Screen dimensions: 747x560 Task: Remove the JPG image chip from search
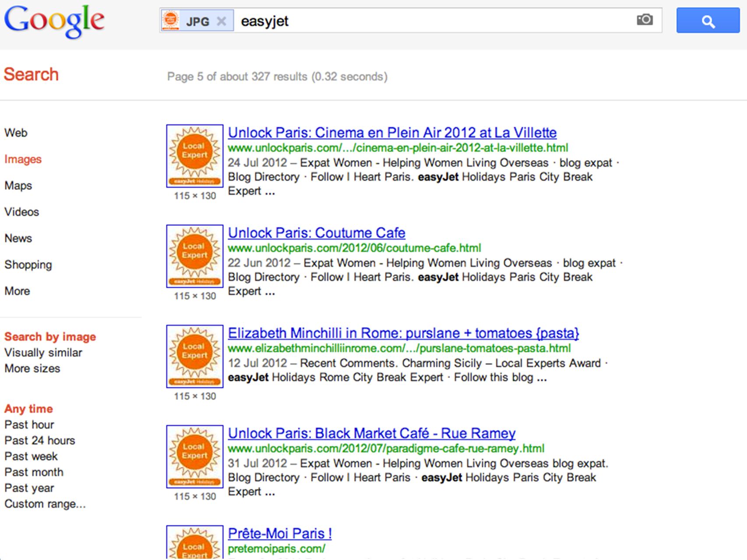[x=222, y=21]
